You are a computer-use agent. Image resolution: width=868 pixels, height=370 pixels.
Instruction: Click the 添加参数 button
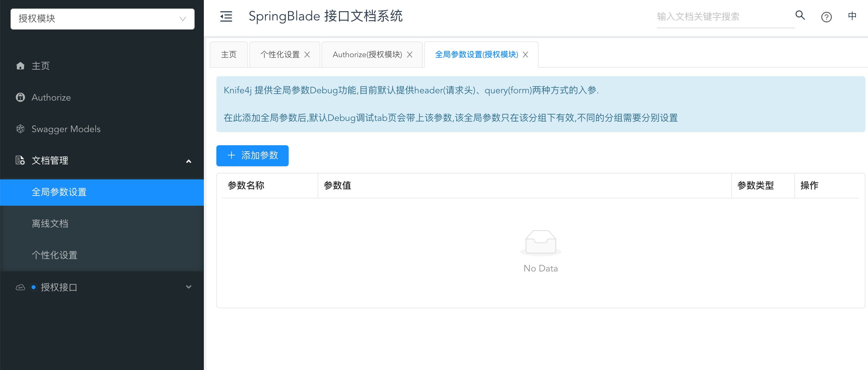tap(253, 155)
